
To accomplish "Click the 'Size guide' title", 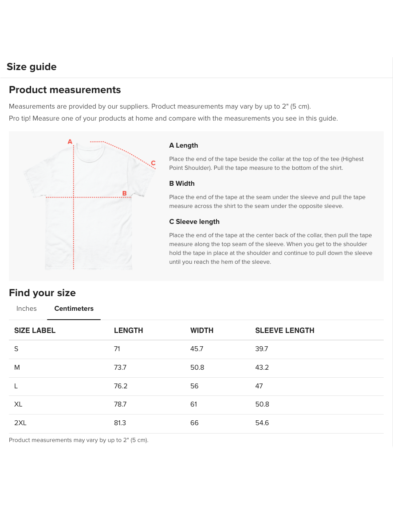I will tap(31, 67).
